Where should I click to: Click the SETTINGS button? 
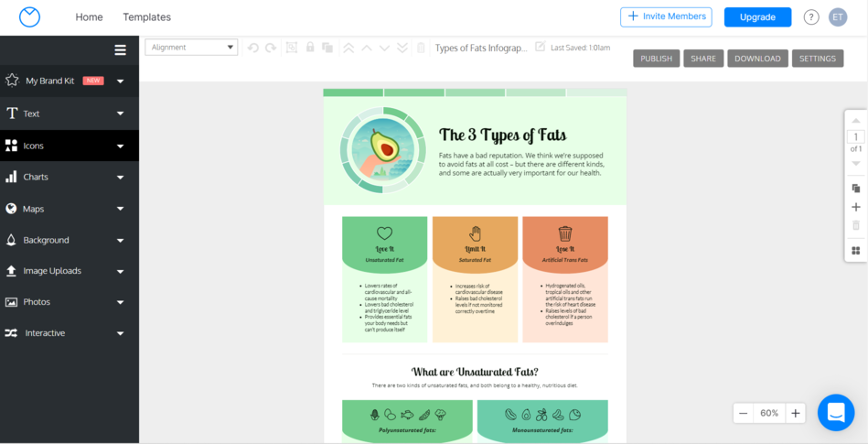pyautogui.click(x=818, y=59)
